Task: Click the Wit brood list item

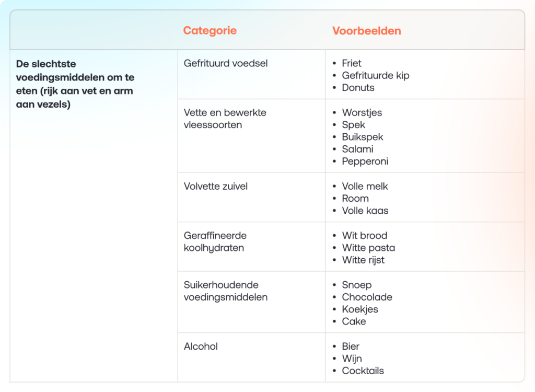Action: 364,235
